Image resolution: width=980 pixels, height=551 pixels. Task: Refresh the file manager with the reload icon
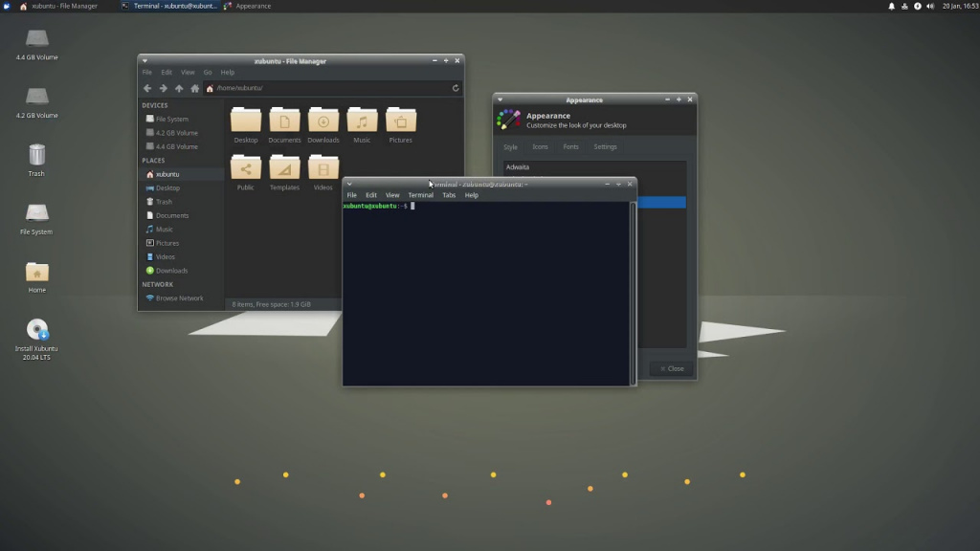click(456, 88)
